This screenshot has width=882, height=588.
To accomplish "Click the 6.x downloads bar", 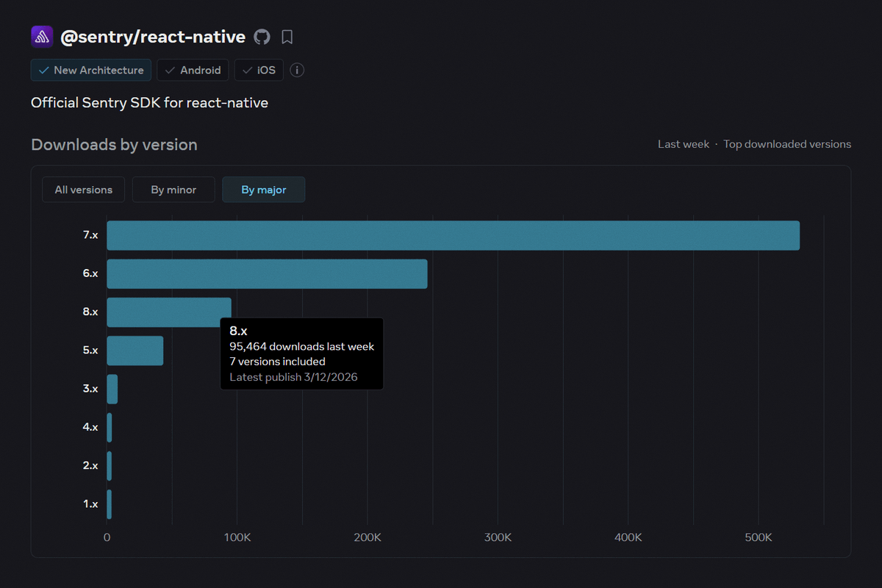I will point(267,273).
